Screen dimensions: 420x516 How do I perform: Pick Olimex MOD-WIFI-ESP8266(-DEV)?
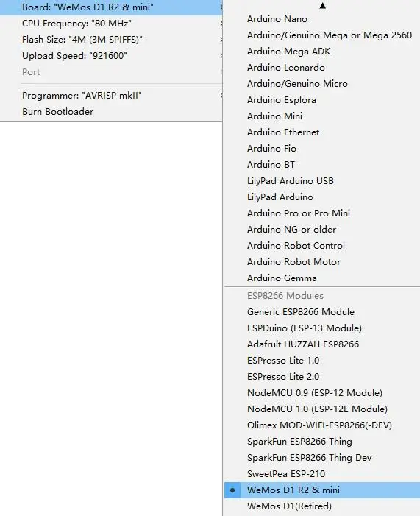(x=322, y=425)
